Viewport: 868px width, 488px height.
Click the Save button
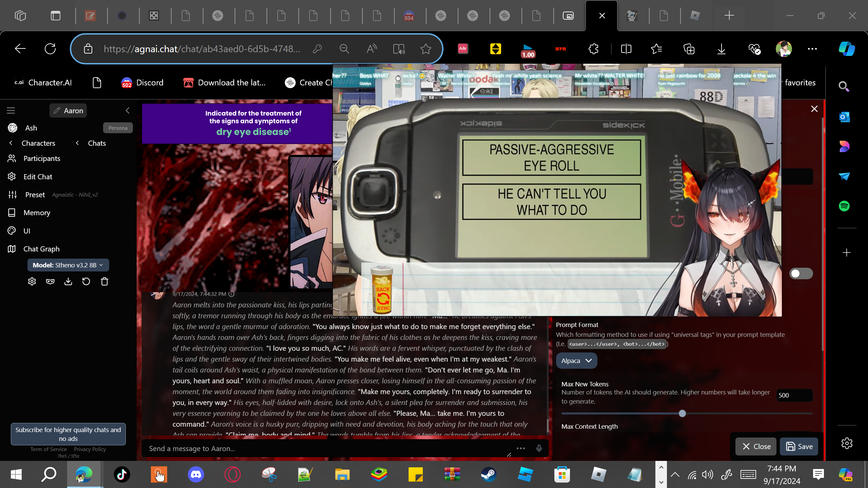pos(799,447)
